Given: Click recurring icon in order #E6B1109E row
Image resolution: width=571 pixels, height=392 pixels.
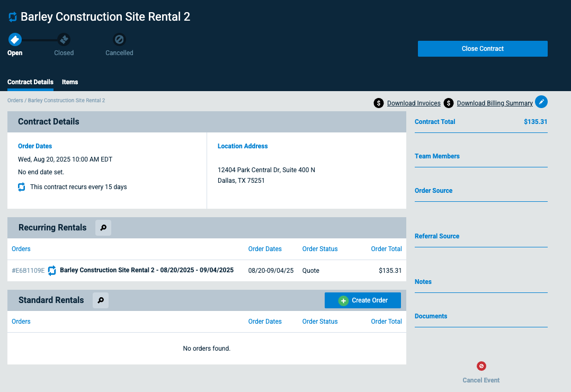Looking at the screenshot, I should 52,270.
